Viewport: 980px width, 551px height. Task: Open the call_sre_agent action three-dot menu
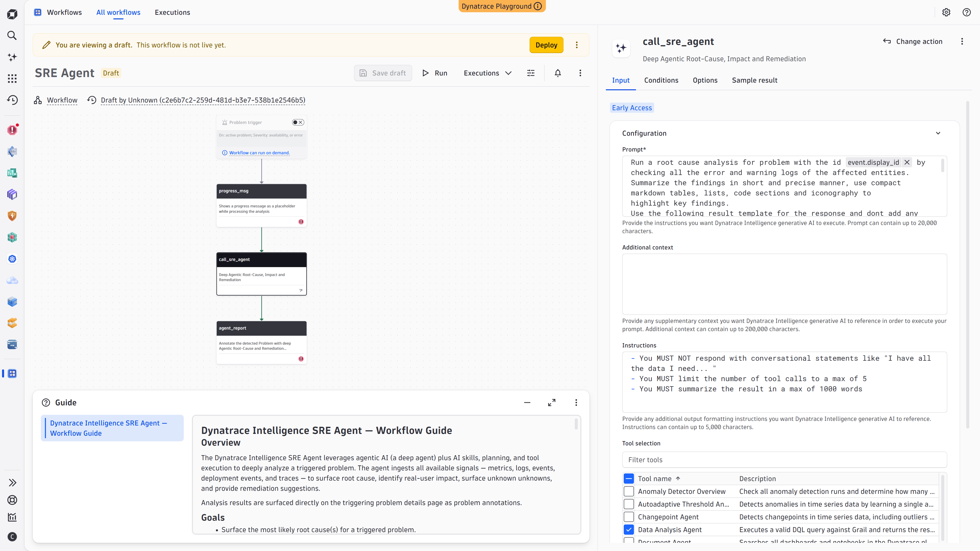pyautogui.click(x=962, y=41)
